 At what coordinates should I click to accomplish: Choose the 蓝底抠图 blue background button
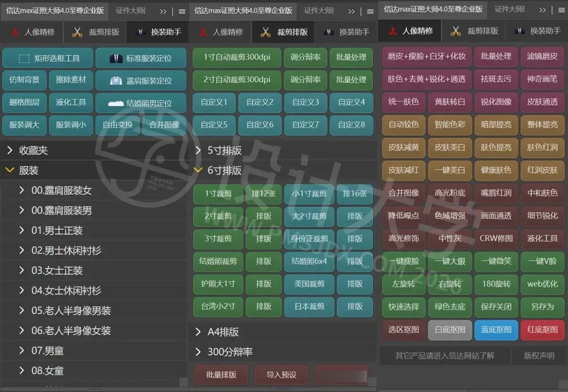(496, 330)
